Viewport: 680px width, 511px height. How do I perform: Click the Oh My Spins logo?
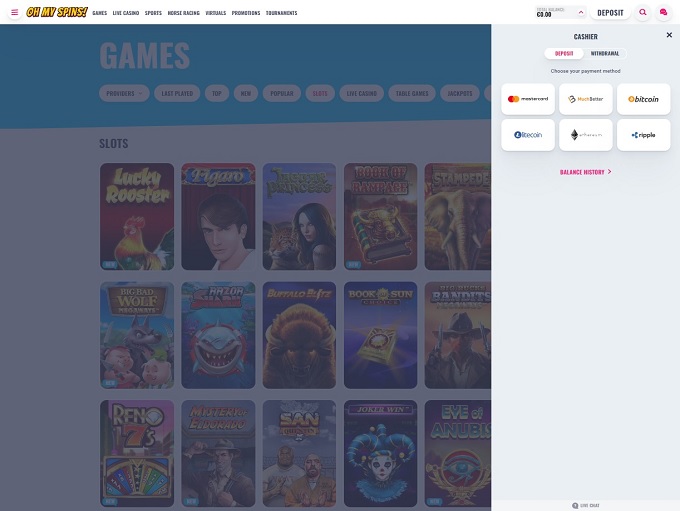(x=56, y=13)
